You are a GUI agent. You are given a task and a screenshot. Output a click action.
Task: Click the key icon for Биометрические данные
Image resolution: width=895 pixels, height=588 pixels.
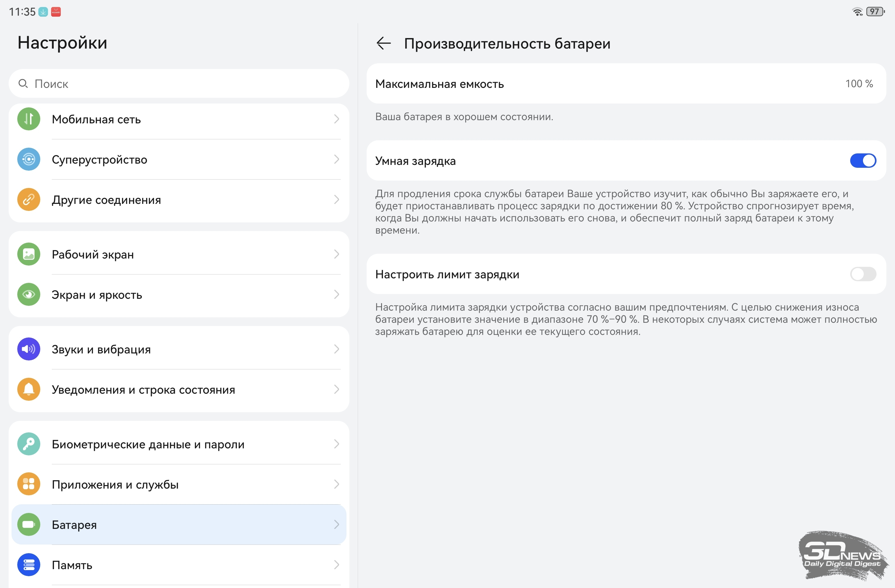(x=28, y=445)
